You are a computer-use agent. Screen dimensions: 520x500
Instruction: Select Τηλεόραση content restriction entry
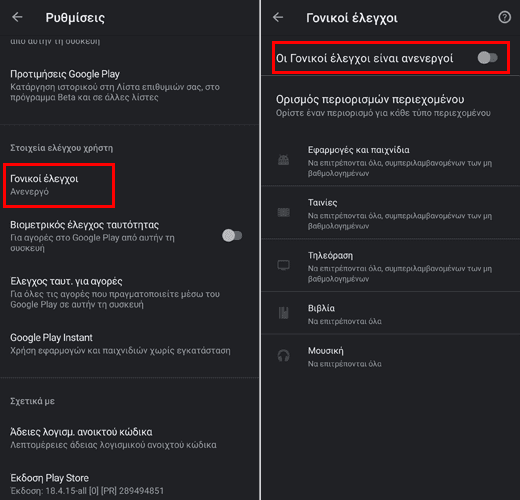pyautogui.click(x=391, y=266)
